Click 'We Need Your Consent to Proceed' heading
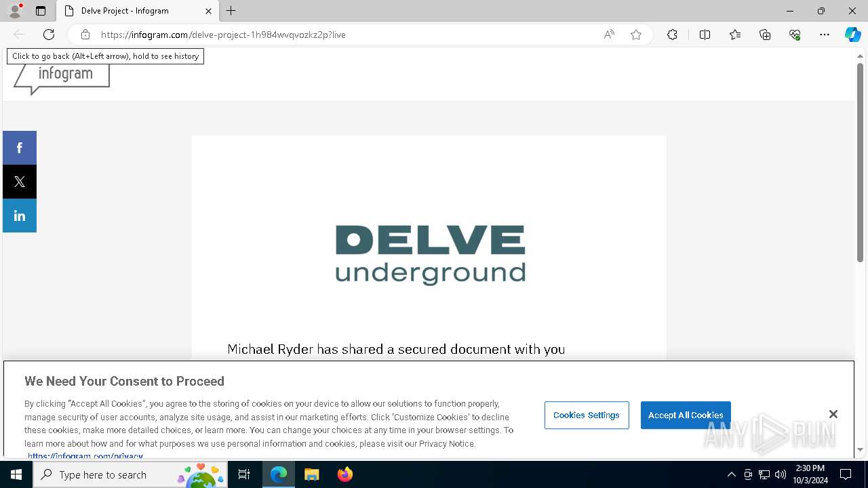This screenshot has height=488, width=868. pyautogui.click(x=124, y=381)
